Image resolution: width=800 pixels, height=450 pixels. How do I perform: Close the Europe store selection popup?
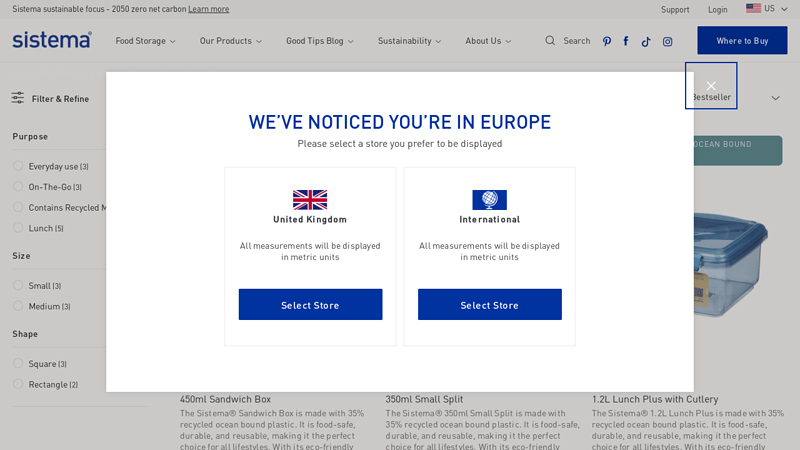pos(711,86)
